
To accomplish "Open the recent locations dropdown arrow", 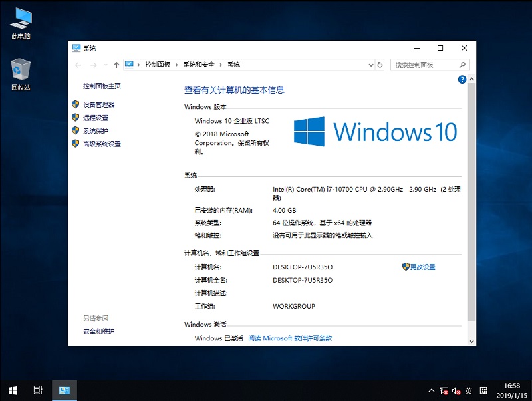I will pyautogui.click(x=105, y=65).
